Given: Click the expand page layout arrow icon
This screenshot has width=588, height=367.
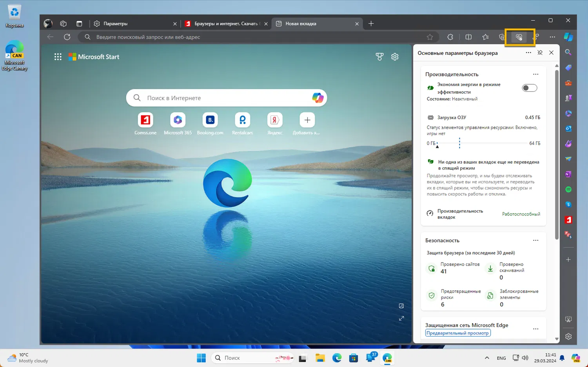Looking at the screenshot, I should 401,318.
